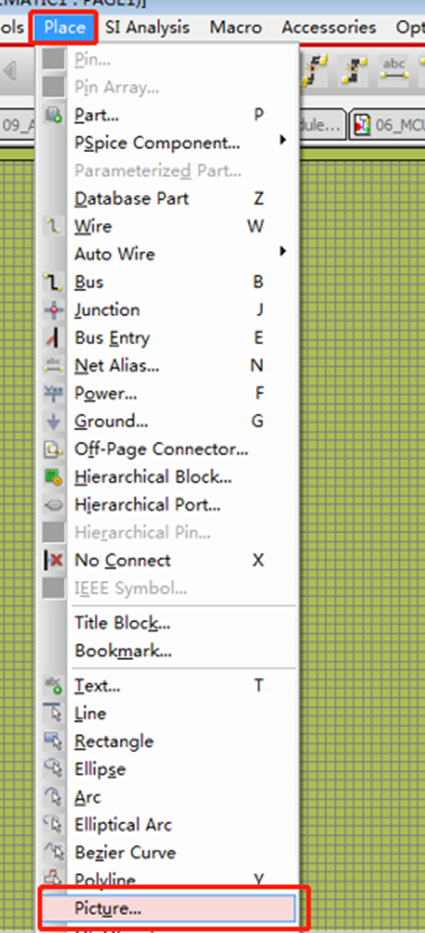Open the Place menu
The height and width of the screenshot is (933, 425).
(x=64, y=27)
